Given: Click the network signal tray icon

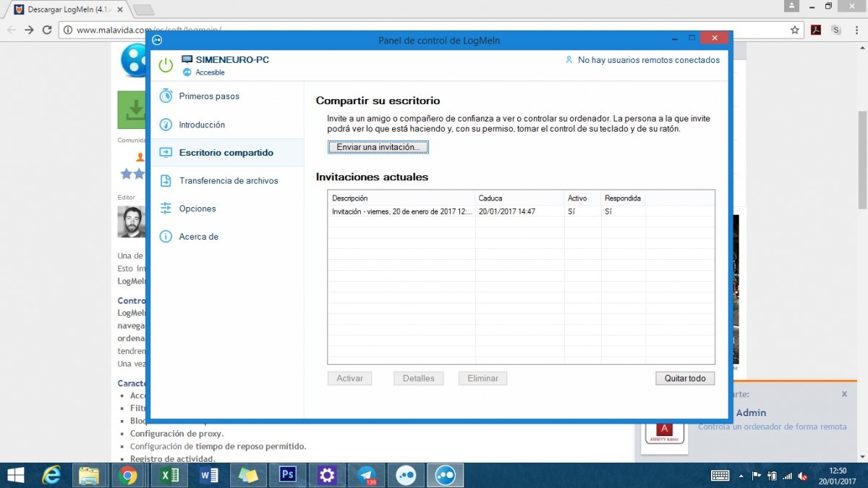Looking at the screenshot, I should click(787, 476).
